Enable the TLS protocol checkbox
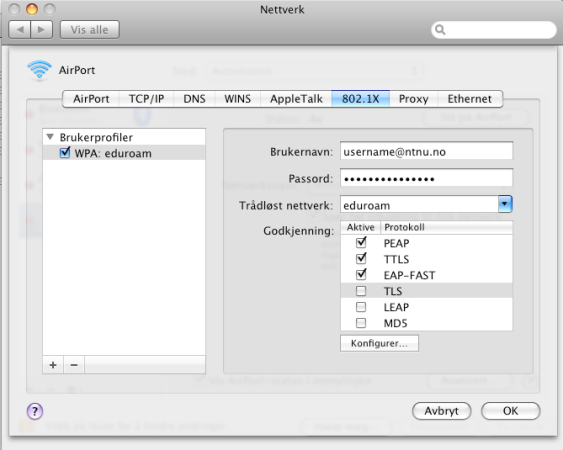This screenshot has height=450, width=563. click(361, 291)
